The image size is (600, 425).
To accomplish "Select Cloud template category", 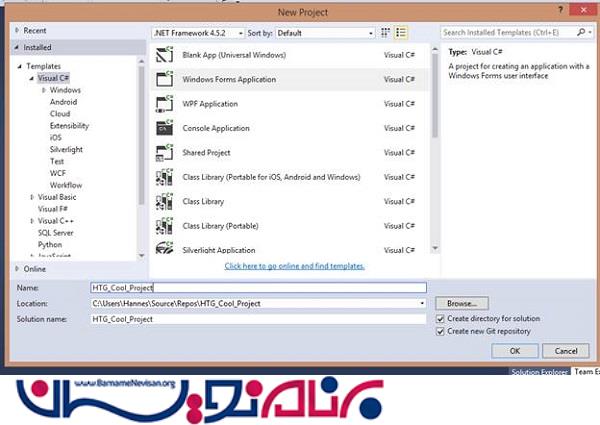I will click(60, 114).
